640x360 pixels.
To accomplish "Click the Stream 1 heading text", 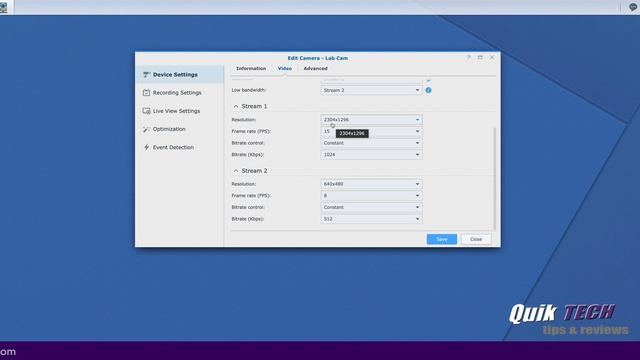I will click(x=254, y=106).
